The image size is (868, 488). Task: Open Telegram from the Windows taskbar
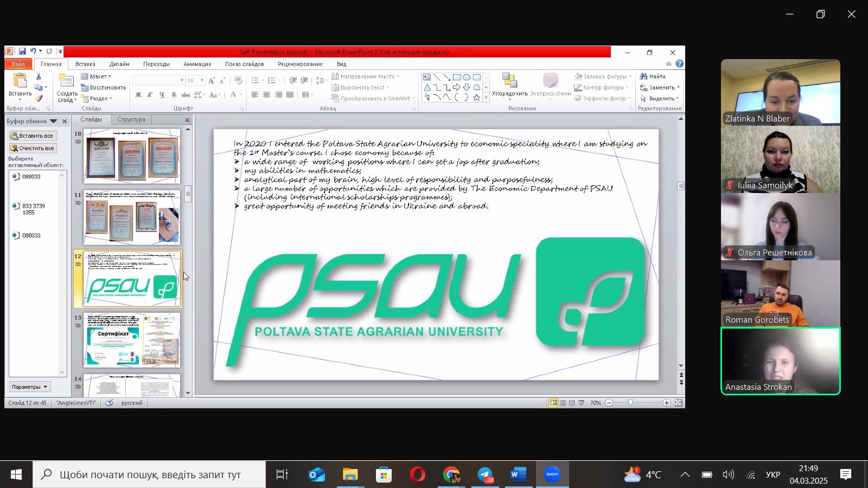click(x=486, y=474)
